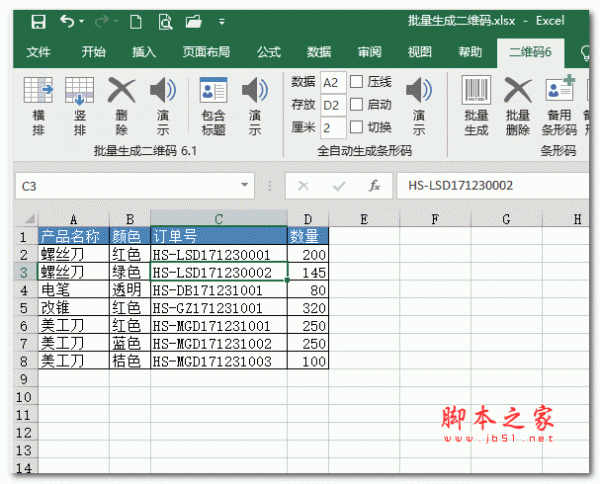This screenshot has height=484, width=600.
Task: Customize Quick Access Toolbar dropdown
Action: point(222,22)
